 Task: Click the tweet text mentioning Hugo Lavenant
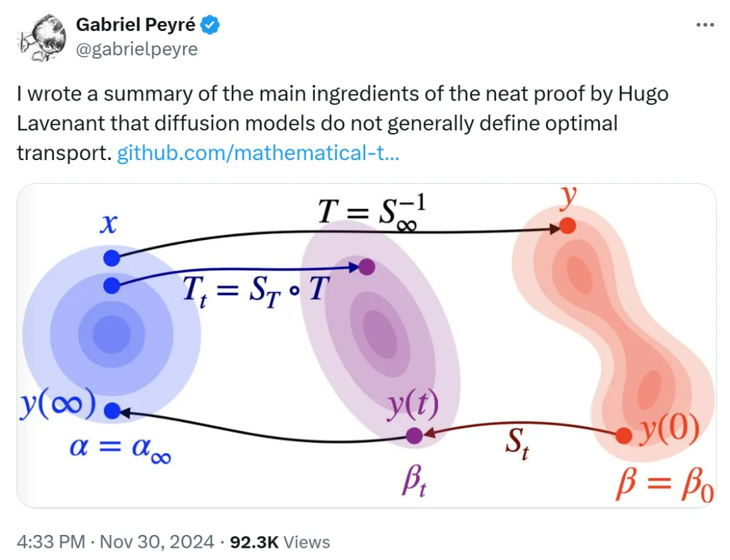pyautogui.click(x=343, y=123)
